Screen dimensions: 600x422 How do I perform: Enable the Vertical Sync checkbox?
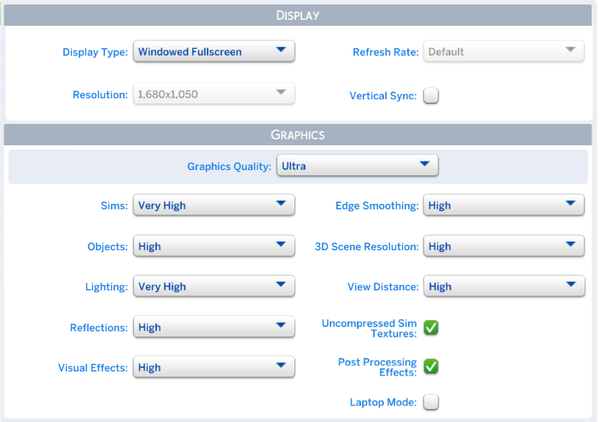[x=431, y=96]
